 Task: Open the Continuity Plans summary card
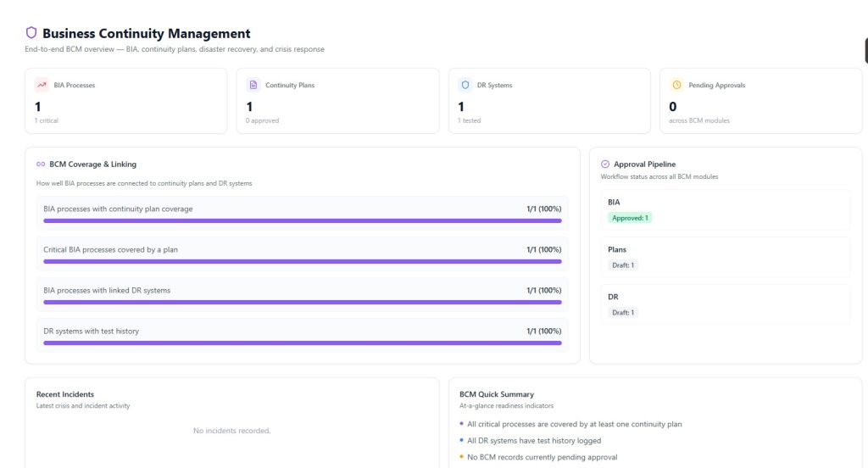point(337,101)
